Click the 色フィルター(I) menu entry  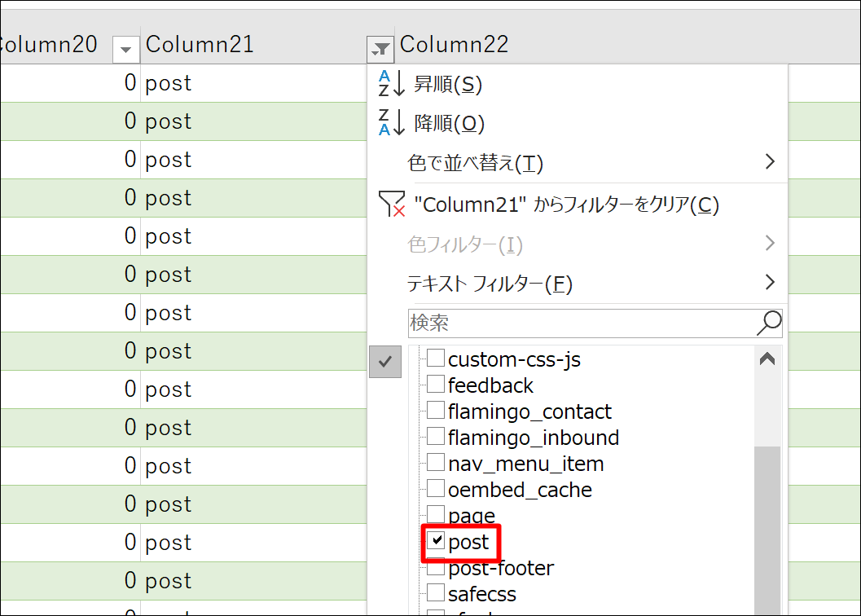point(578,244)
